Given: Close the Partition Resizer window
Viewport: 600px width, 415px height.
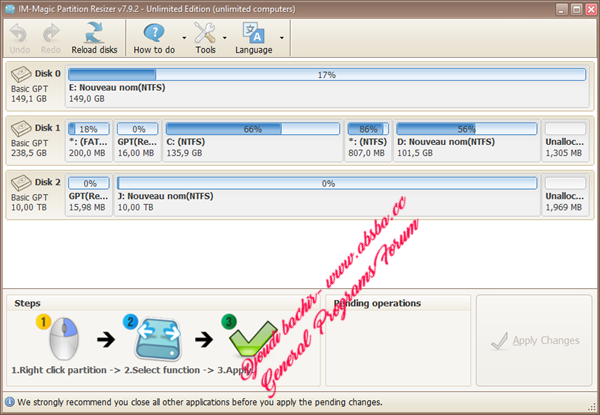Looking at the screenshot, I should 591,9.
